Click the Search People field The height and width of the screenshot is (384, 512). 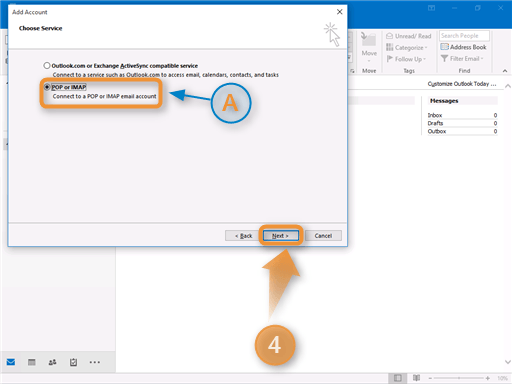click(x=464, y=36)
